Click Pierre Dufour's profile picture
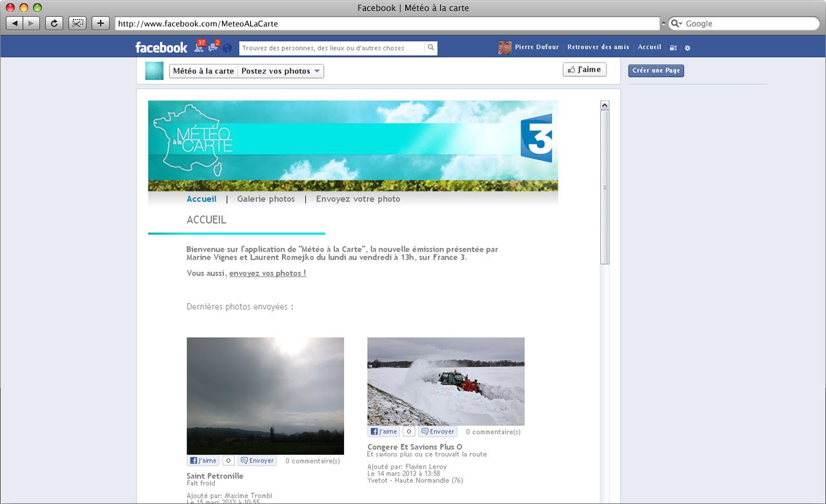 [505, 48]
